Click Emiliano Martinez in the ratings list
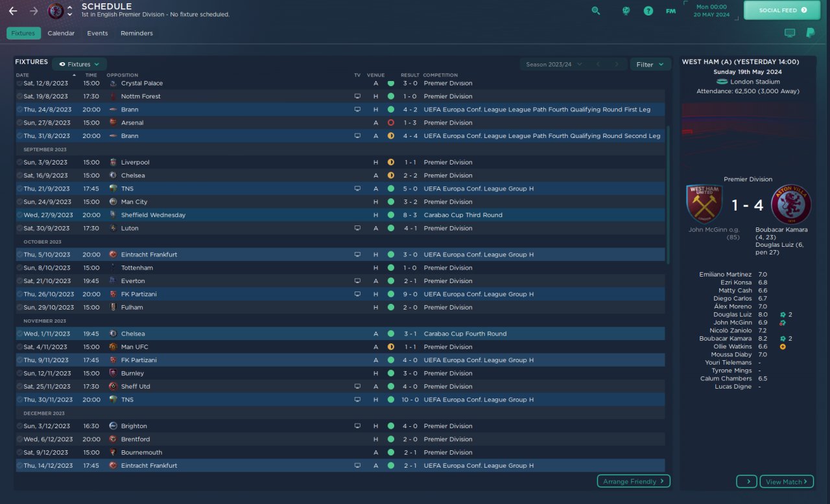Screen dimensions: 830x504 [726, 275]
